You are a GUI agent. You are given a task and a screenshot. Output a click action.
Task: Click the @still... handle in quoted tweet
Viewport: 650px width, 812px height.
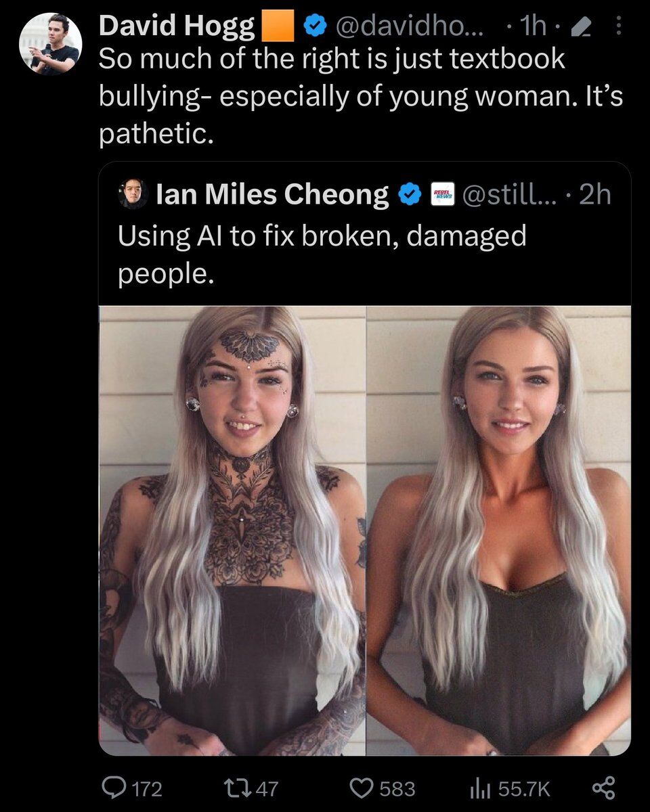pos(513,195)
